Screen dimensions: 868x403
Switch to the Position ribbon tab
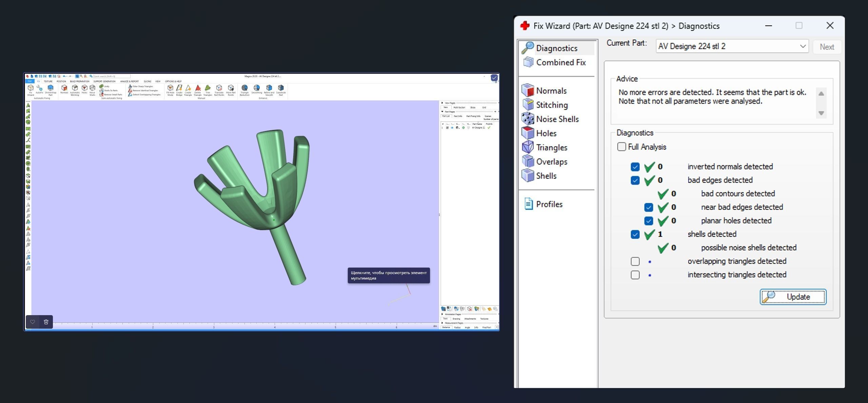click(x=61, y=81)
